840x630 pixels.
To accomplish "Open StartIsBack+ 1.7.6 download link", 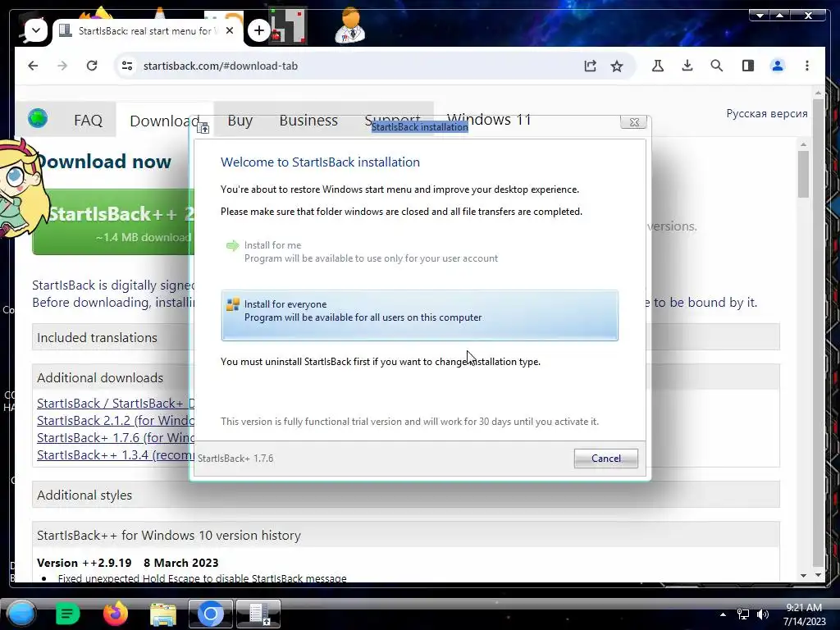I will (x=115, y=438).
